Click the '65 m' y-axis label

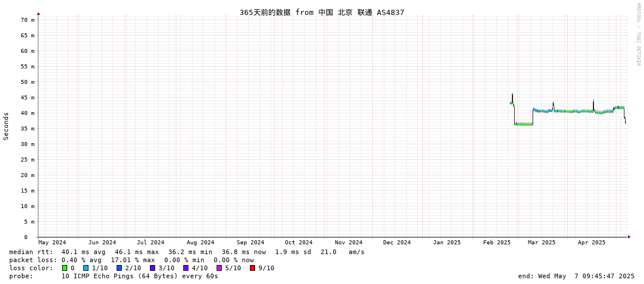(28, 35)
